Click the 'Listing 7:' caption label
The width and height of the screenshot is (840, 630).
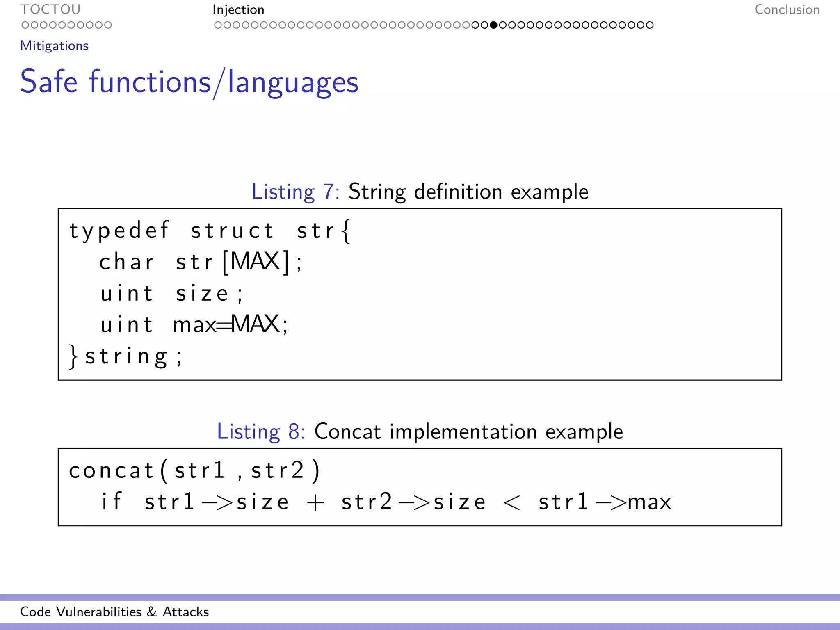pyautogui.click(x=296, y=192)
